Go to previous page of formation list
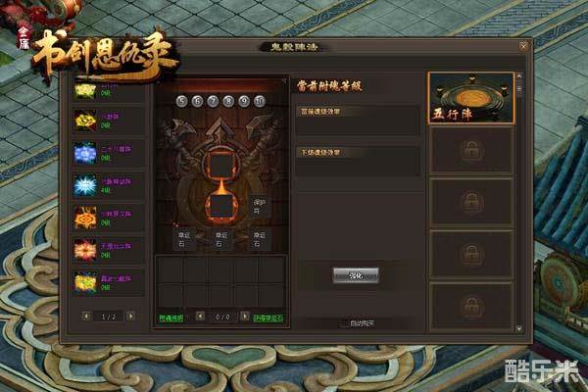The width and height of the screenshot is (588, 392). [86, 317]
